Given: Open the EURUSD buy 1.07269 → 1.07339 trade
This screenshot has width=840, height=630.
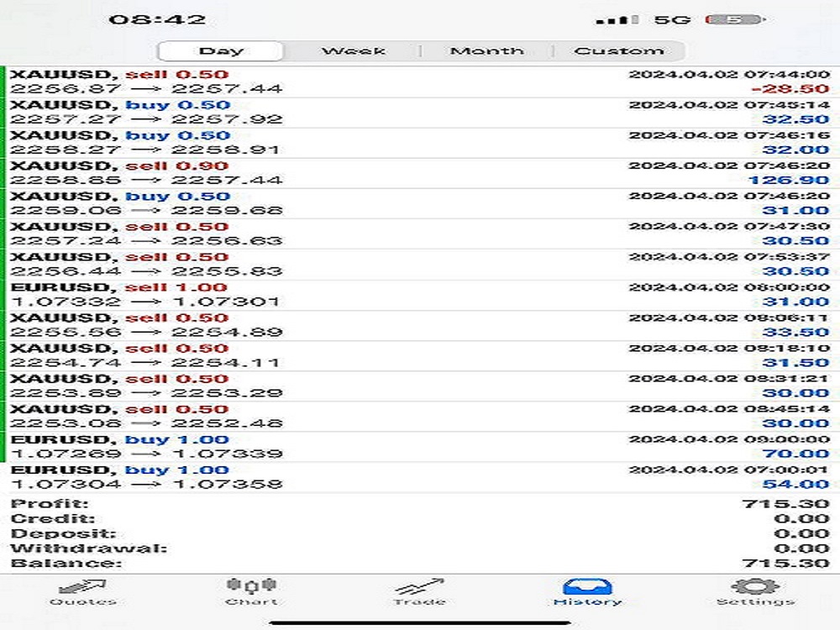Looking at the screenshot, I should 420,447.
